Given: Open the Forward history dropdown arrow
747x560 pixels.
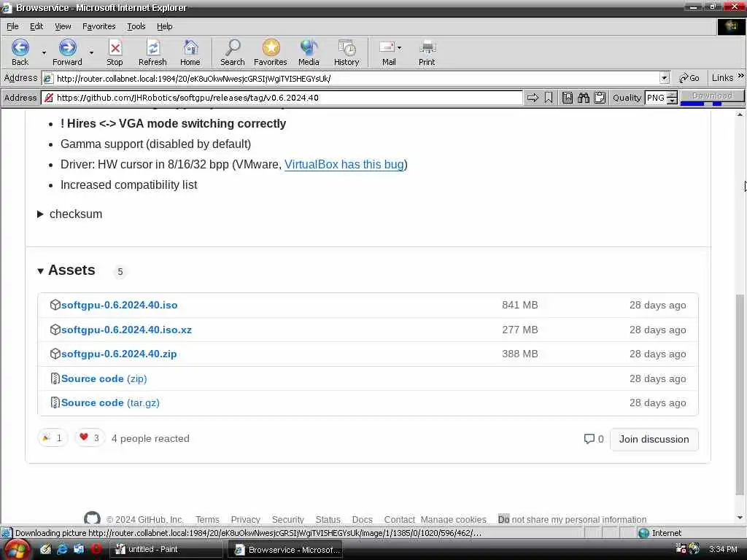Looking at the screenshot, I should tap(91, 52).
